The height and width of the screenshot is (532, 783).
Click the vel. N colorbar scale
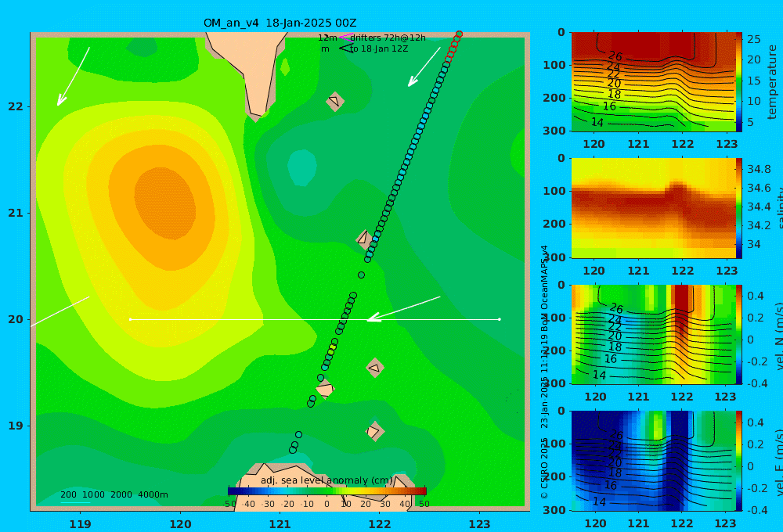(x=739, y=334)
